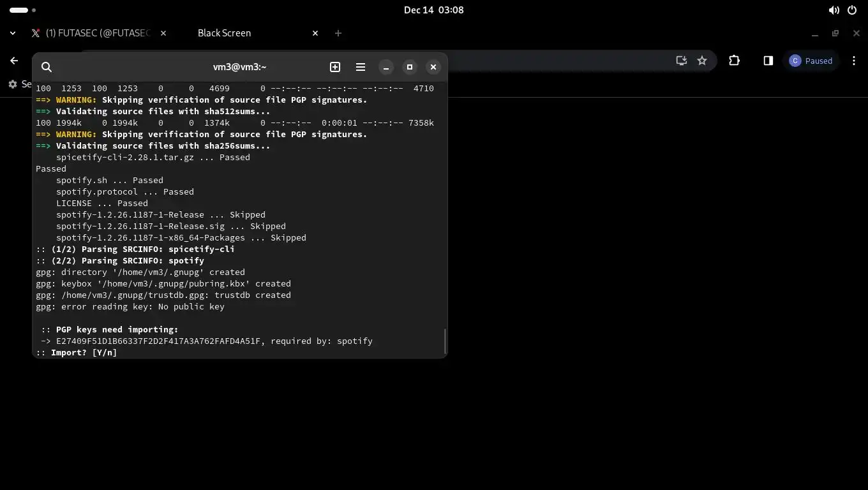This screenshot has width=868, height=490.
Task: Click the install app icon in the address bar
Action: 682,61
